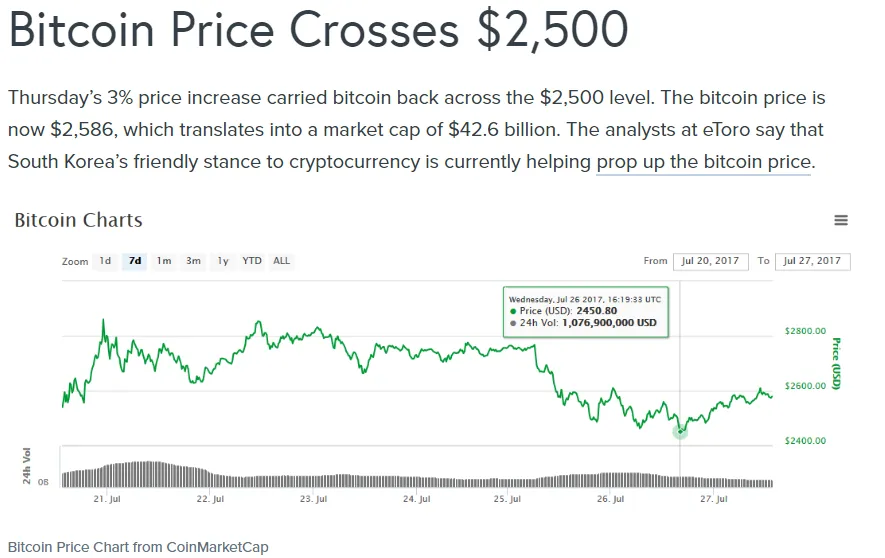Click the $2800.00 price axis label

[x=805, y=331]
